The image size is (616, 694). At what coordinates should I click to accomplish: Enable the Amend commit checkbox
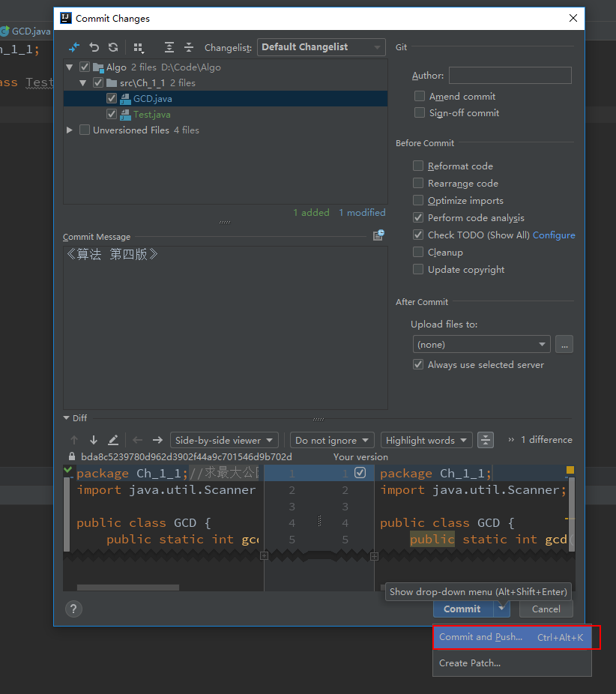(420, 97)
